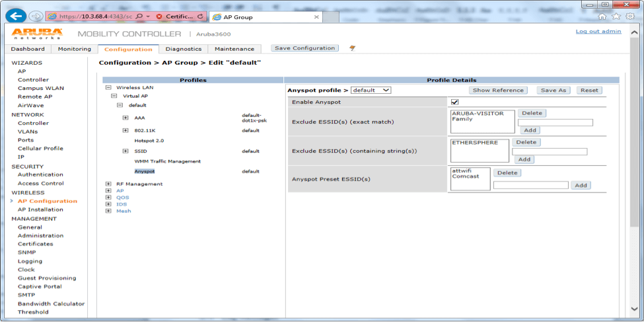Click the browser back arrow button
This screenshot has height=322, width=644.
click(x=17, y=16)
